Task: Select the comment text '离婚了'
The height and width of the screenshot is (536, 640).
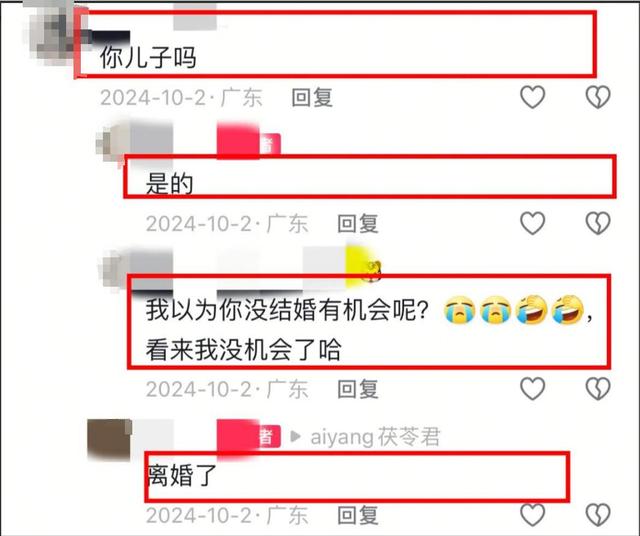Action: [181, 475]
